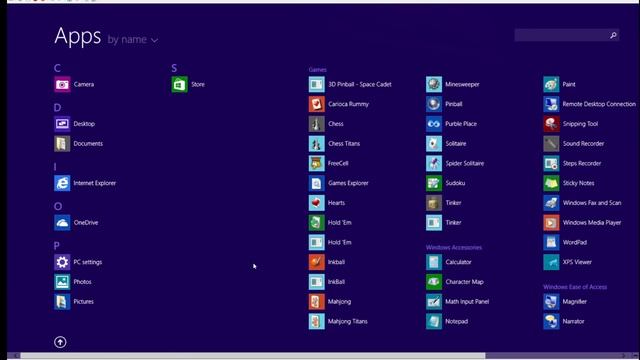Open the Math Input Panel icon
This screenshot has height=360, width=640.
(434, 302)
